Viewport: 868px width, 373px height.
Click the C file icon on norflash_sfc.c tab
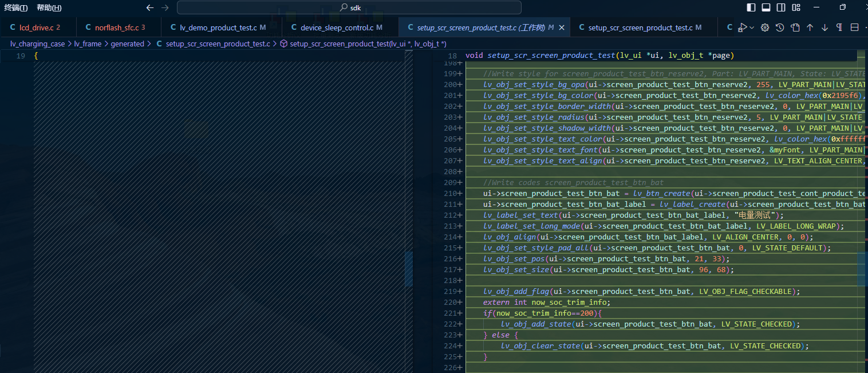88,28
